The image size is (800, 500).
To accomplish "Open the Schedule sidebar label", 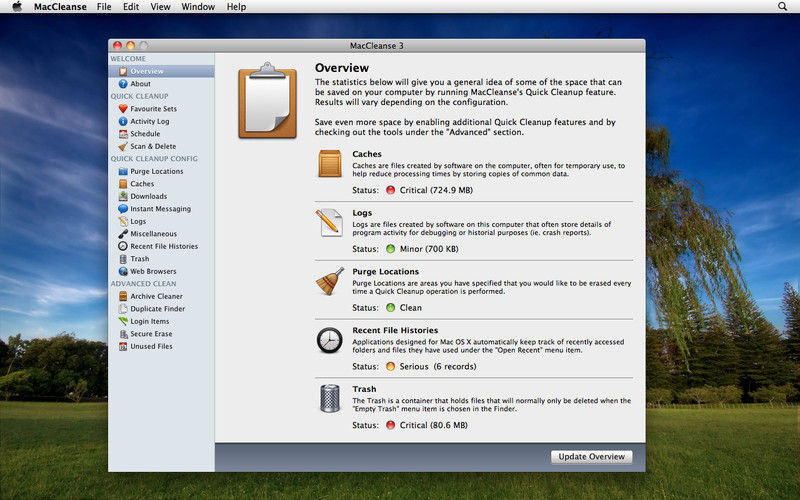I will click(x=145, y=134).
